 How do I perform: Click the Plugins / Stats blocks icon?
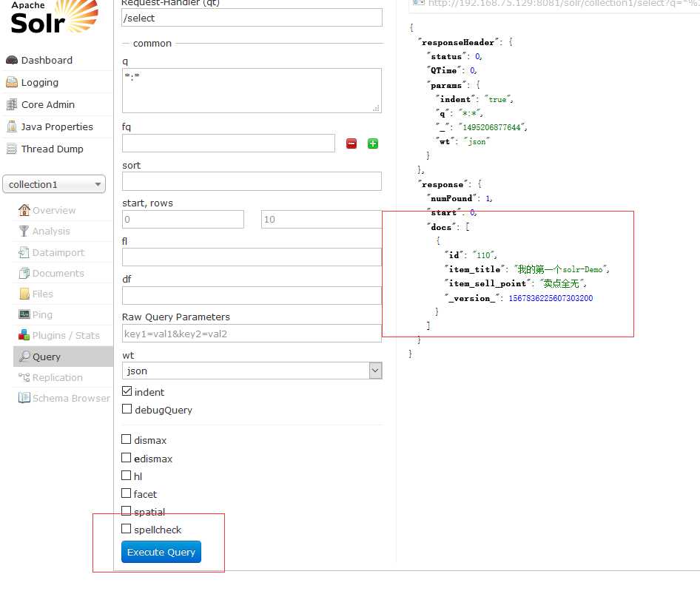click(x=24, y=335)
